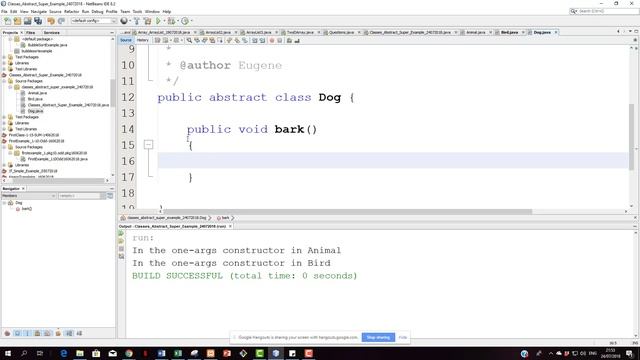Screen dimensions: 640x360
Task: Open Google Chrome from taskbar
Action: pyautogui.click(x=129, y=353)
